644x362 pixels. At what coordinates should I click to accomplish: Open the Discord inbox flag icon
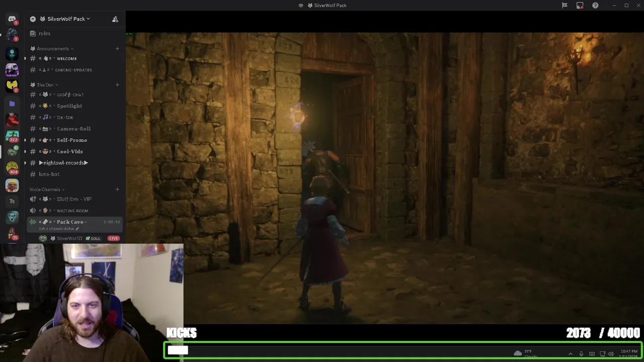coord(565,6)
